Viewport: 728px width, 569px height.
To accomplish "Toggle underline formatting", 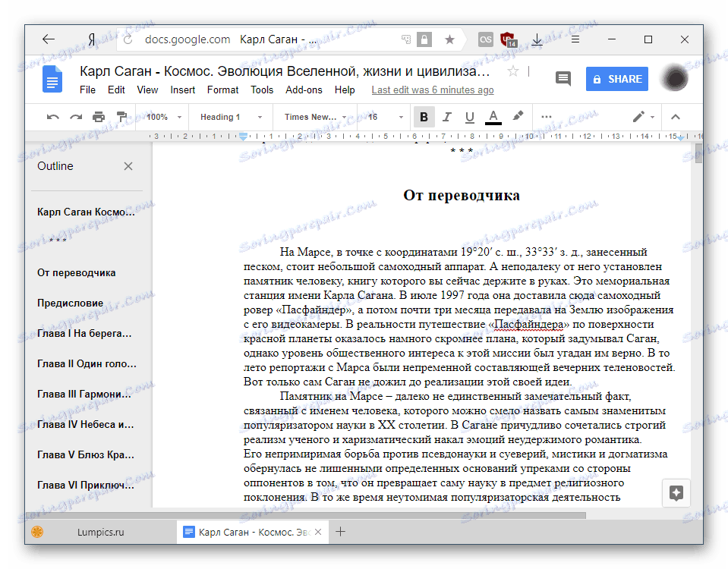I will 469,117.
